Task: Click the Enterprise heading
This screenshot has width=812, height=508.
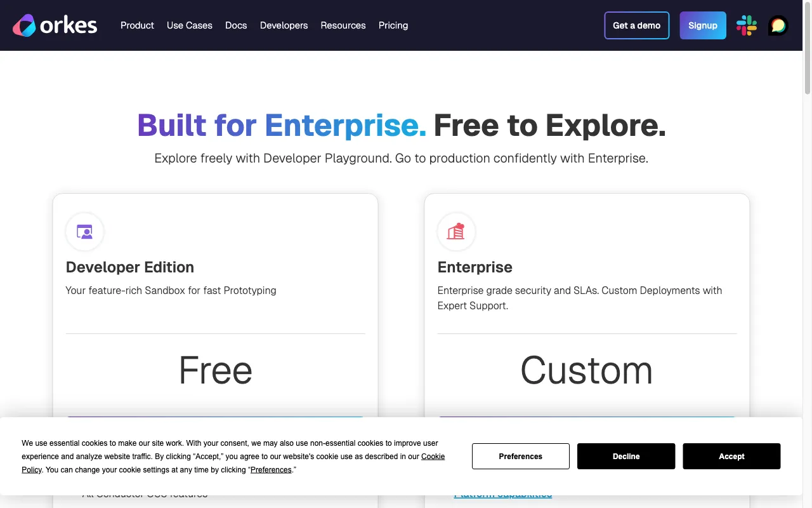Action: point(475,267)
